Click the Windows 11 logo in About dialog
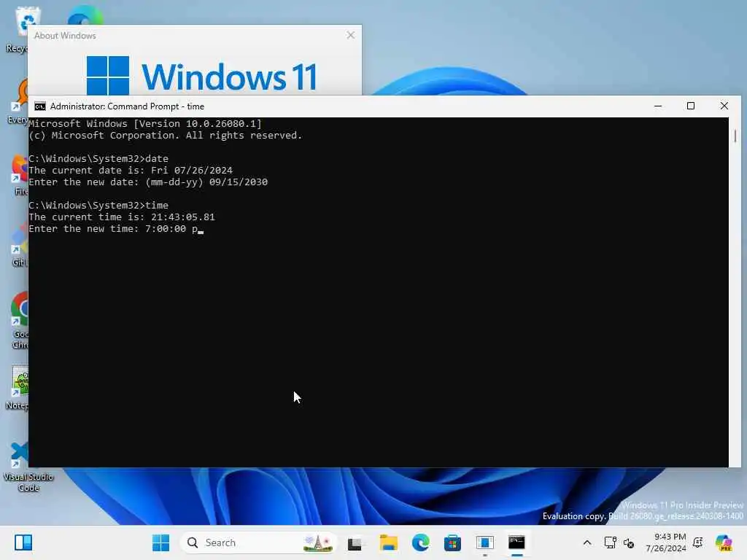 202,76
